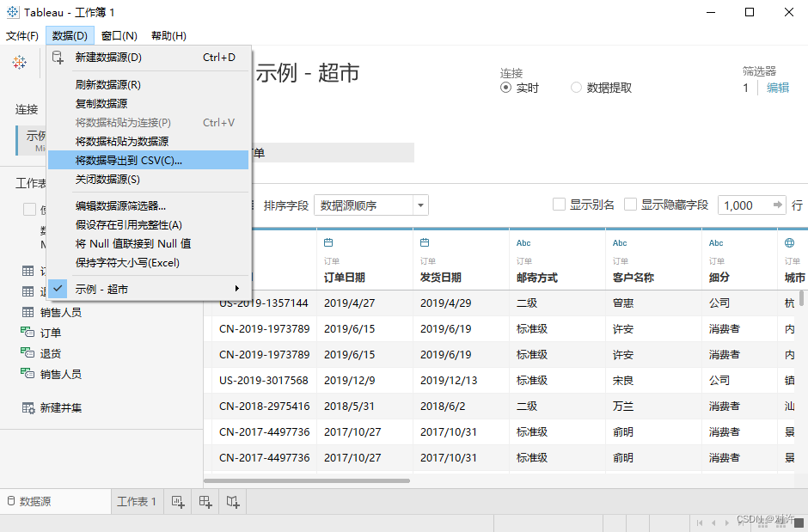Choose 编辑数据源筛选器... menu item
808x532 pixels.
pos(149,206)
